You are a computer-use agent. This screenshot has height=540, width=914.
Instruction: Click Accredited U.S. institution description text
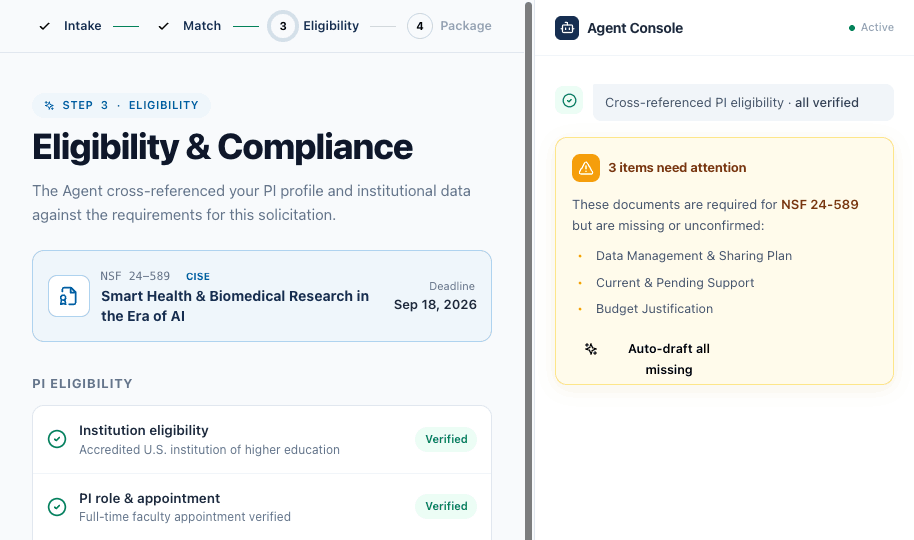(209, 450)
